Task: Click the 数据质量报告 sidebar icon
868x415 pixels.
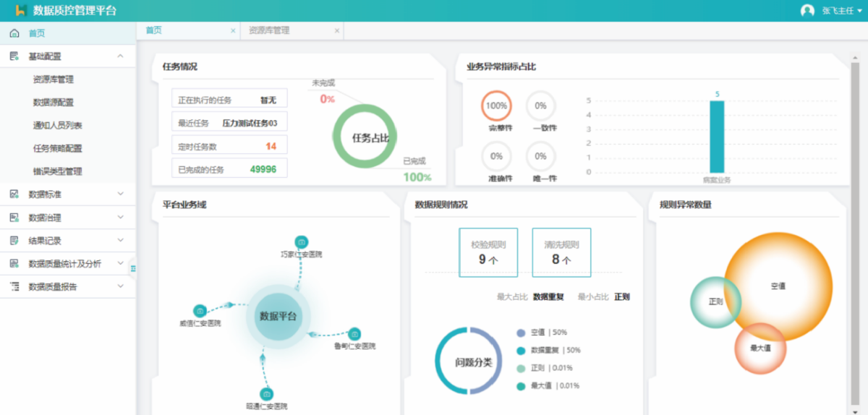Action: (x=14, y=287)
